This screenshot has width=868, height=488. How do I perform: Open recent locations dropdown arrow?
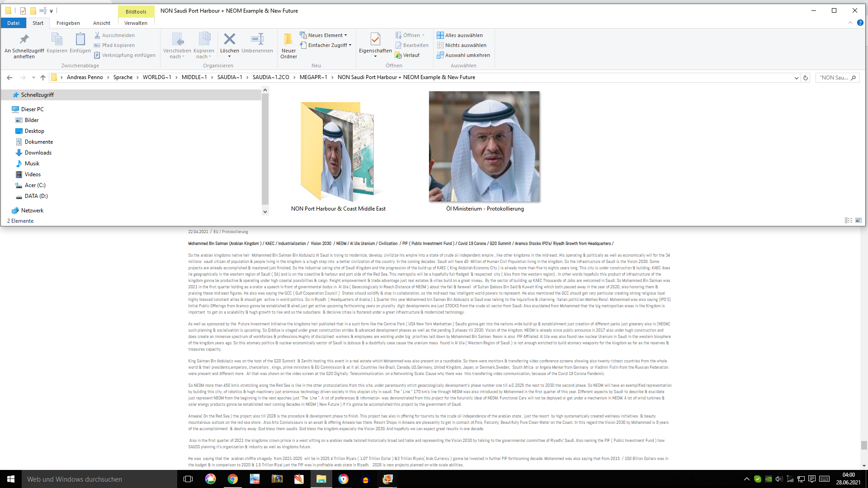point(33,78)
